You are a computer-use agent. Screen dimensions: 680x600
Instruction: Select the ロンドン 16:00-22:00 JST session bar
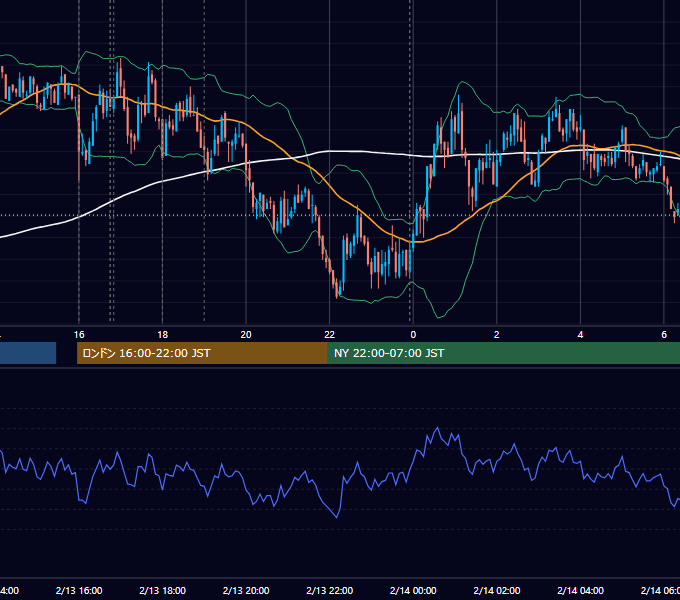(202, 353)
